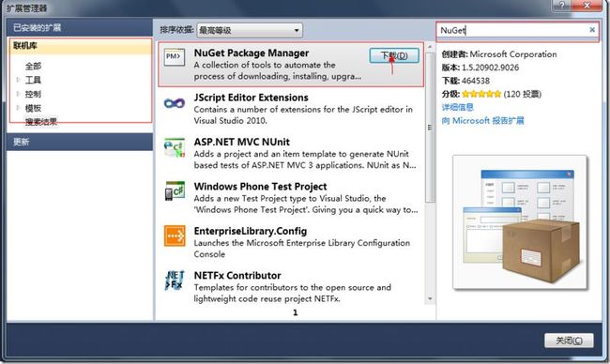Click the scrollbar up arrow
This screenshot has width=610, height=364.
coord(430,47)
